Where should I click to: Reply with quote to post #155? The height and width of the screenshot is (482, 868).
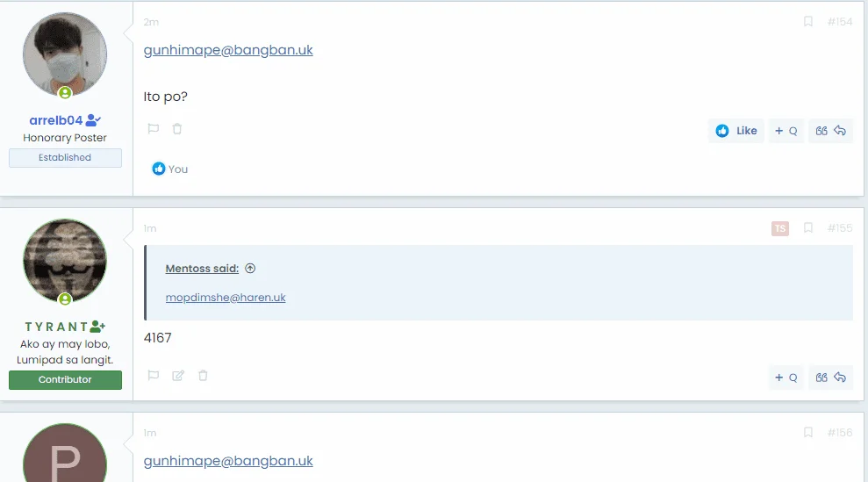click(830, 378)
